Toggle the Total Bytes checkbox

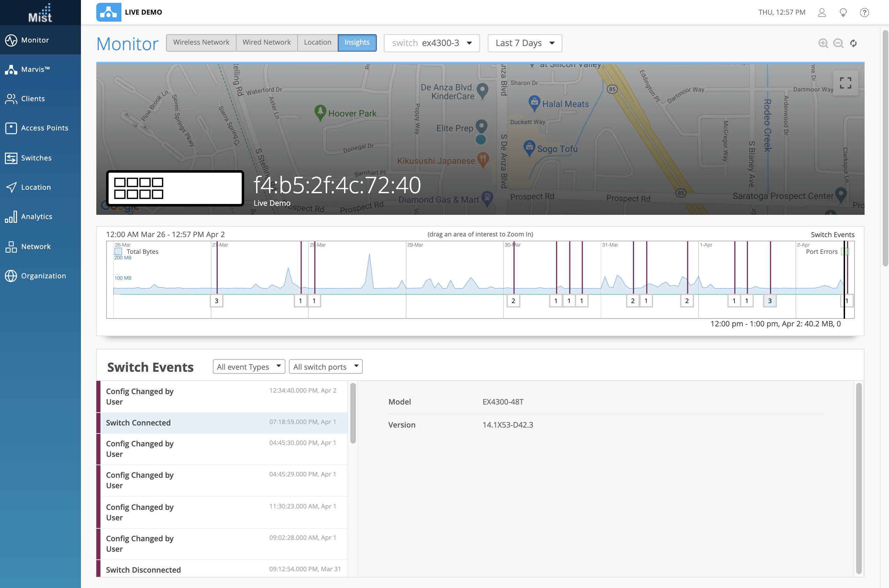pyautogui.click(x=119, y=251)
